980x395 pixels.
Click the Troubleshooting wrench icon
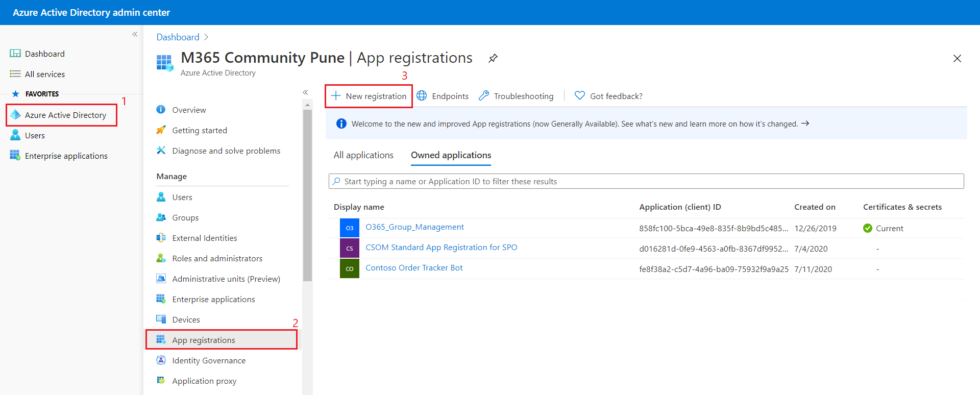click(x=484, y=96)
